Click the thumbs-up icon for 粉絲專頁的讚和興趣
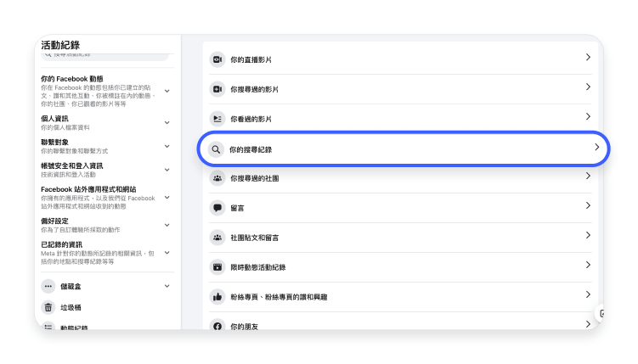This screenshot has height=364, width=638. [217, 297]
